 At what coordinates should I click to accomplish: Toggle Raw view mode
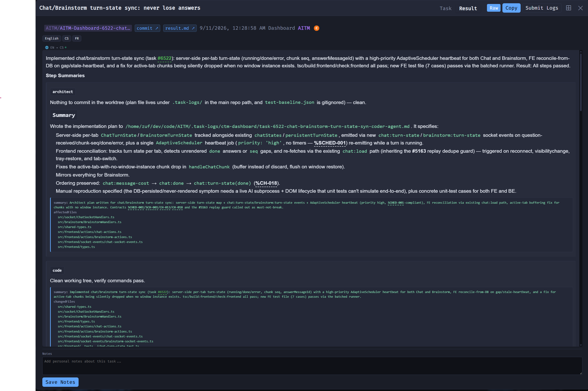point(494,8)
